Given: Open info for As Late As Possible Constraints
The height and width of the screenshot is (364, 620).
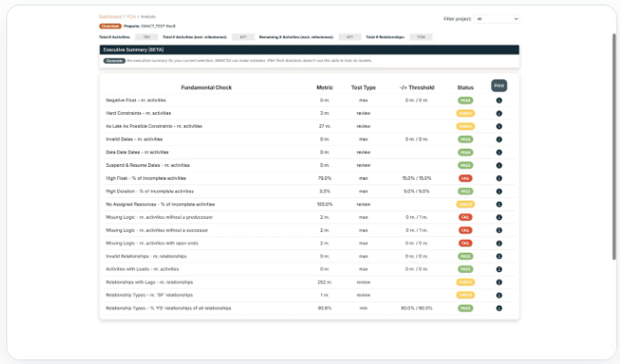Looking at the screenshot, I should click(499, 127).
